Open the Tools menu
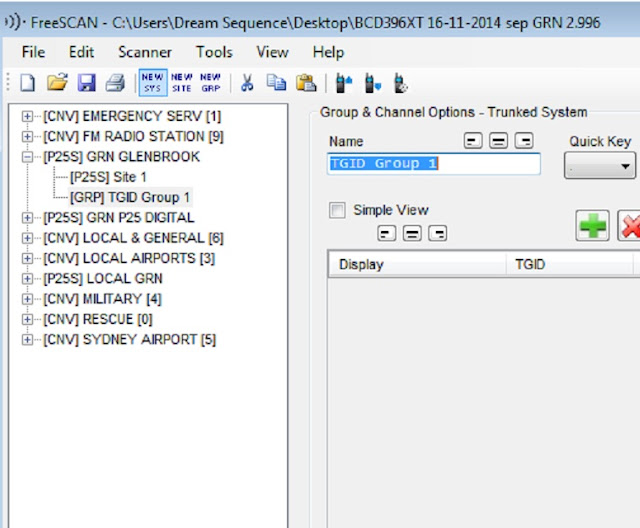 pyautogui.click(x=214, y=52)
